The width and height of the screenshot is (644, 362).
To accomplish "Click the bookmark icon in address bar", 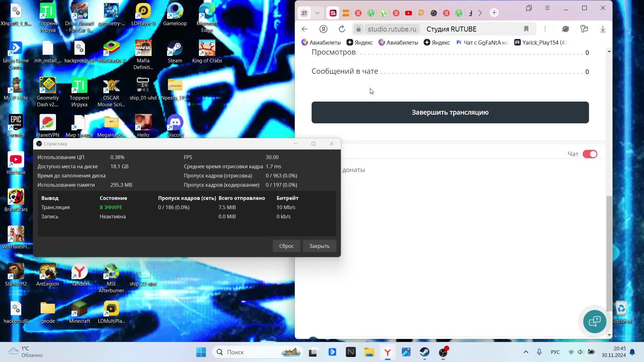I will coord(526,29).
